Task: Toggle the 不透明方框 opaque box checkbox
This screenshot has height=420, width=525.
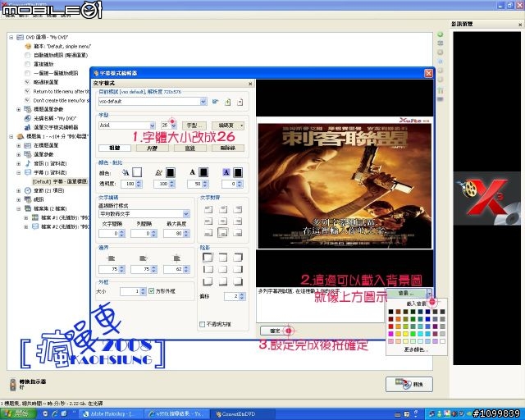Action: click(202, 324)
